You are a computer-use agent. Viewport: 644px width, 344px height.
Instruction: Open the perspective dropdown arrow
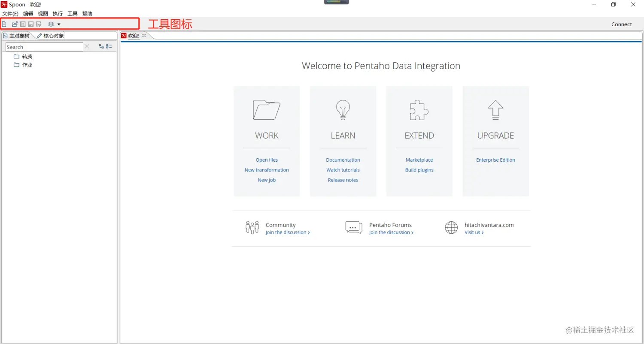coord(59,24)
